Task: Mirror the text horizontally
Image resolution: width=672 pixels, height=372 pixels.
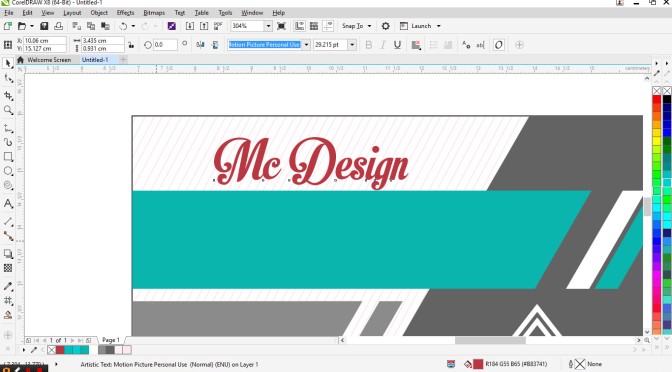Action: (200, 45)
